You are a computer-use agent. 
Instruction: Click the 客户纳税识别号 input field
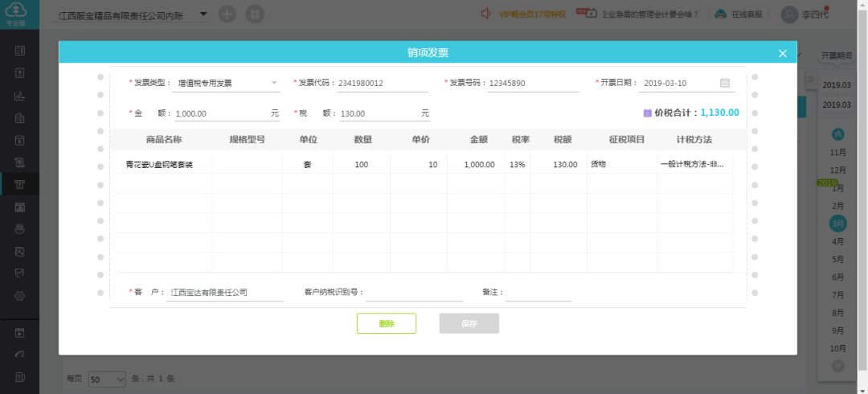[414, 292]
